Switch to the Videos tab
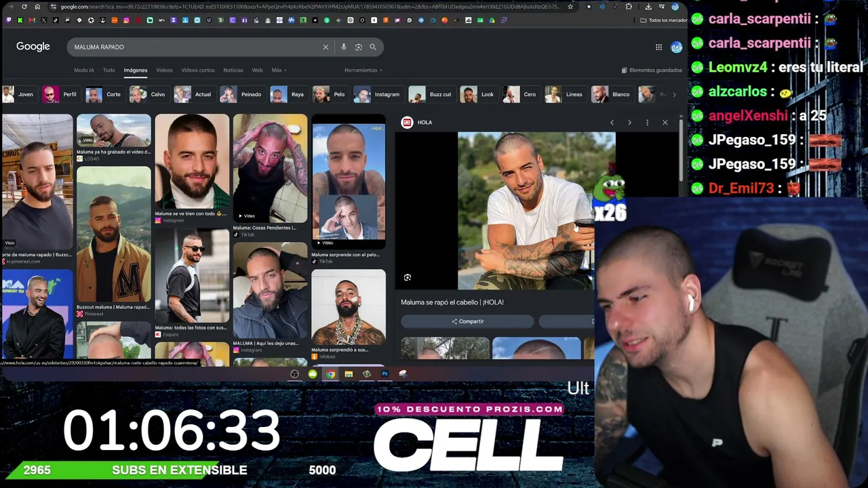 pyautogui.click(x=164, y=70)
